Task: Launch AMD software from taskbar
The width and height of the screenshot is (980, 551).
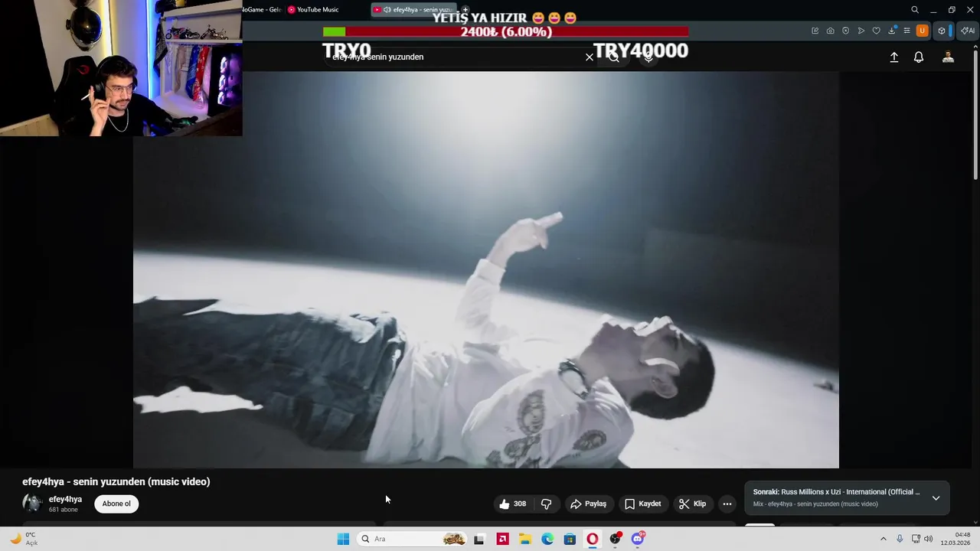Action: pos(502,539)
